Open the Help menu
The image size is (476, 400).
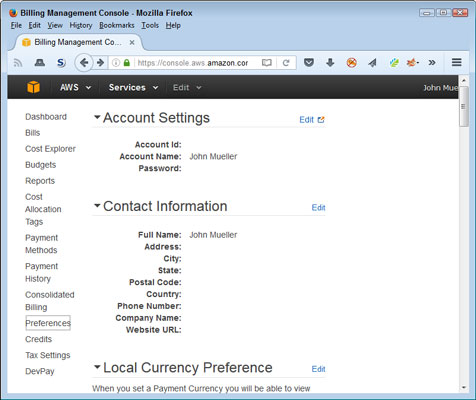coord(173,25)
